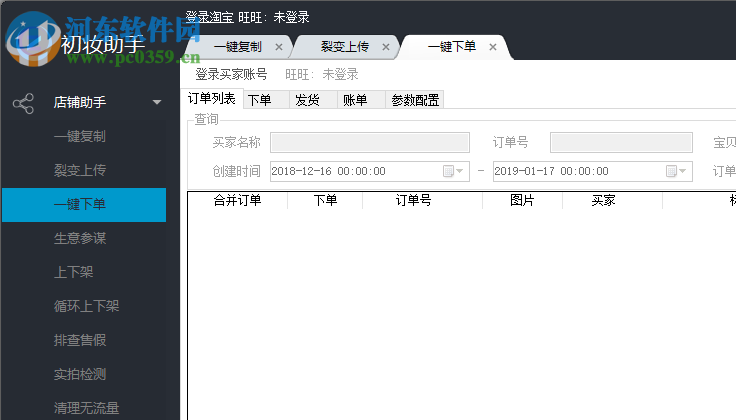Open the start date calendar dropdown
The image size is (736, 420).
point(454,171)
